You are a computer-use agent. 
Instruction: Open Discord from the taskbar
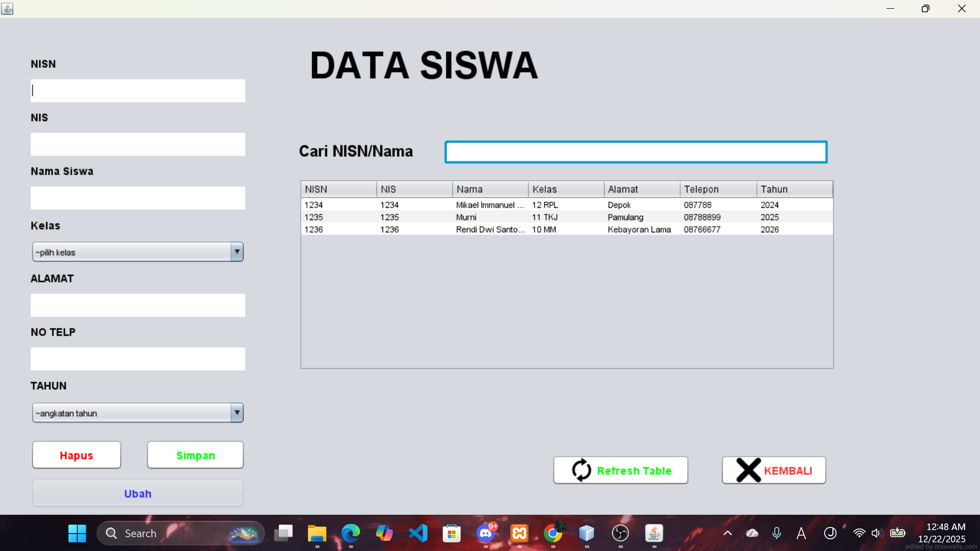coord(486,534)
